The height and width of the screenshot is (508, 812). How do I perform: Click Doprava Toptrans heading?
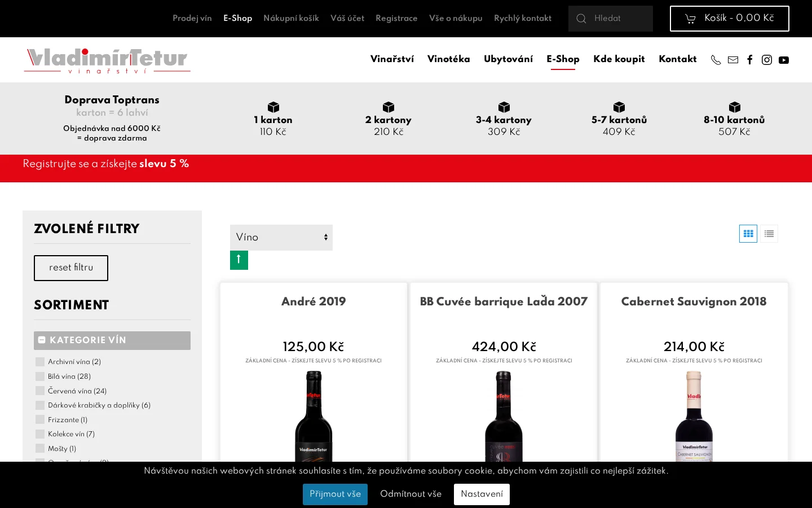click(112, 100)
